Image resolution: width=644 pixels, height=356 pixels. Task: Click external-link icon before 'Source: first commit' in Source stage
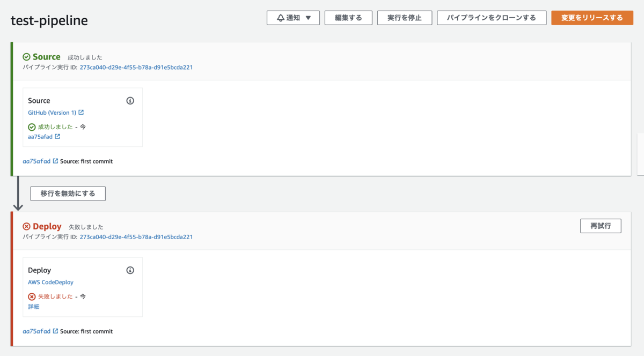coord(55,161)
